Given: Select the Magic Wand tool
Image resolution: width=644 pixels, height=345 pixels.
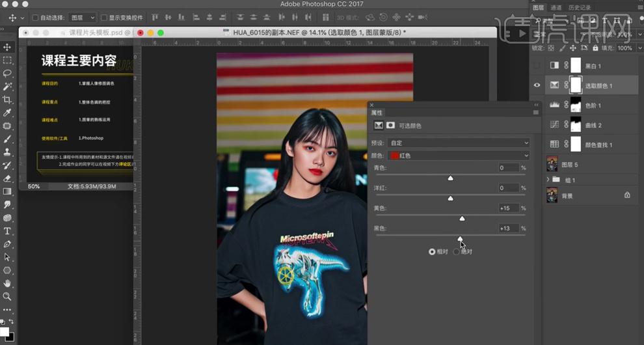Looking at the screenshot, I should pos(7,87).
